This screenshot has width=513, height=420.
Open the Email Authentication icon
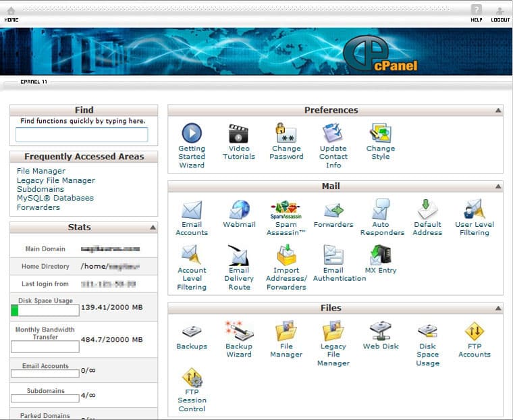[333, 255]
